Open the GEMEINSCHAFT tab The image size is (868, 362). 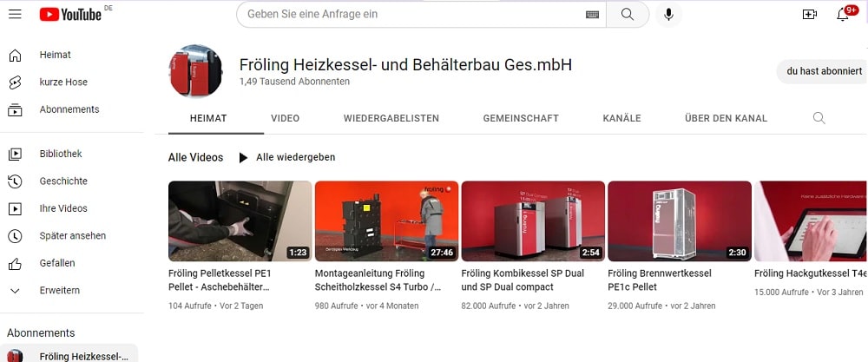pos(521,118)
